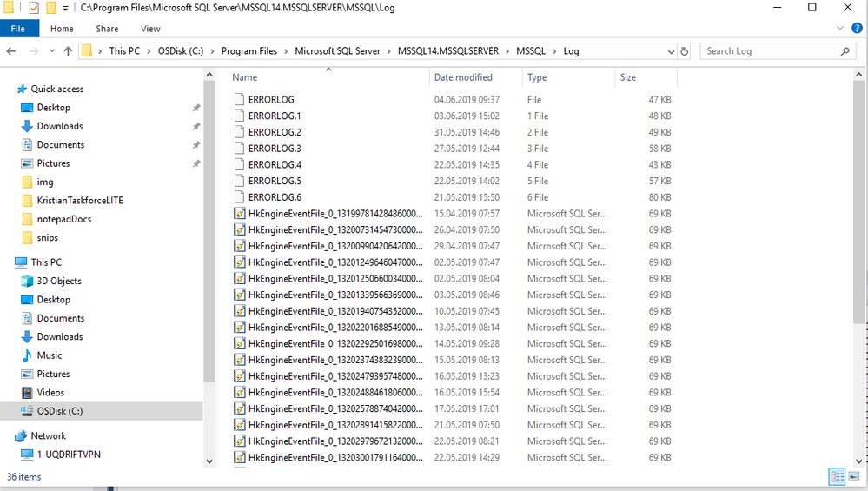Switch to the Home ribbon tab
868x491 pixels.
(62, 29)
